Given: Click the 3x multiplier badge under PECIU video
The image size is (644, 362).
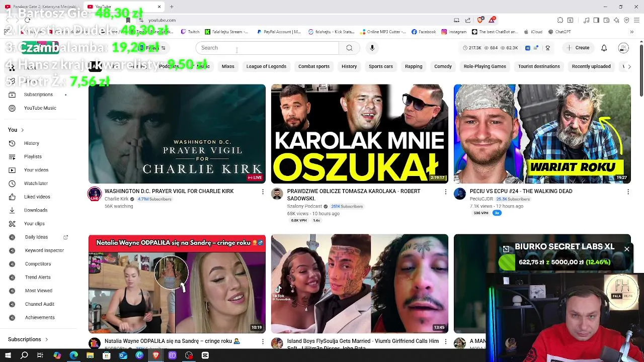Looking at the screenshot, I should [x=497, y=213].
